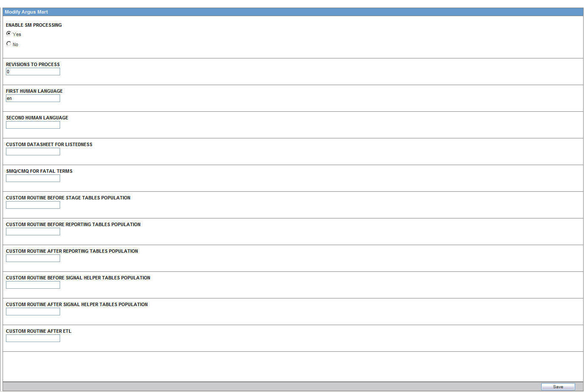The image size is (584, 392).
Task: Click Custom Routine After Reporting Tables Population field
Action: (x=33, y=259)
